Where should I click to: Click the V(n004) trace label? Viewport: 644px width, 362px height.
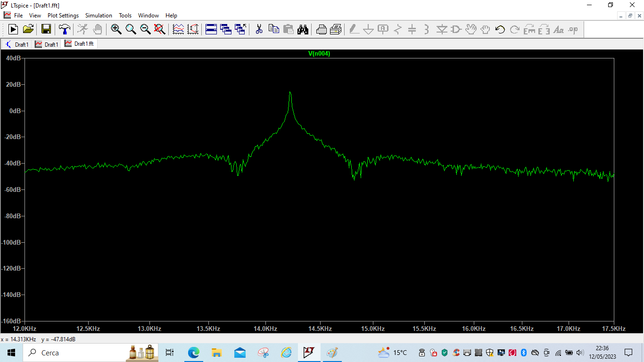(319, 54)
